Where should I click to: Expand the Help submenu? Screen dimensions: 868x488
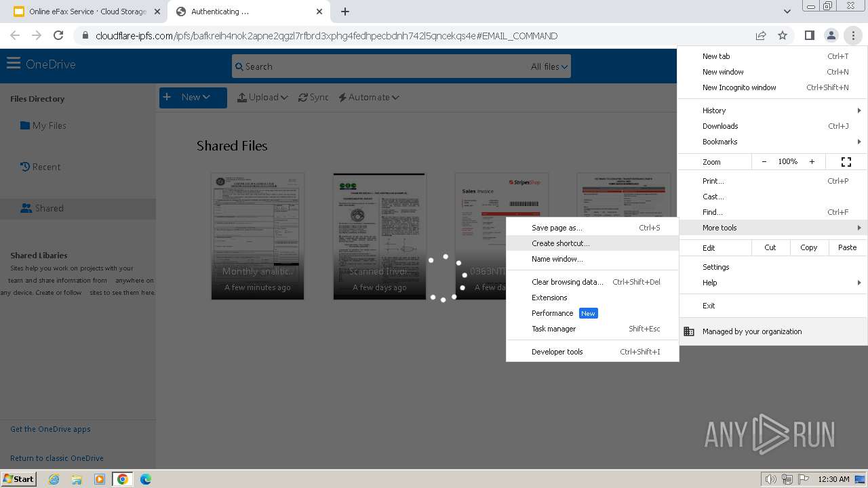[x=772, y=283]
